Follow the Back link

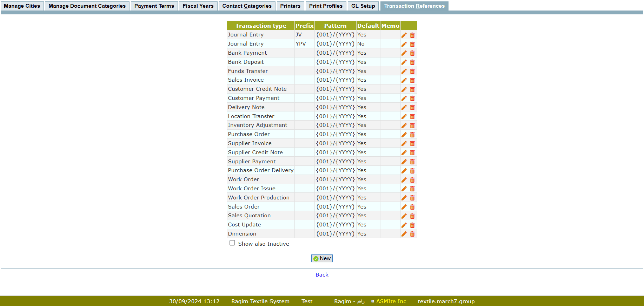322,275
